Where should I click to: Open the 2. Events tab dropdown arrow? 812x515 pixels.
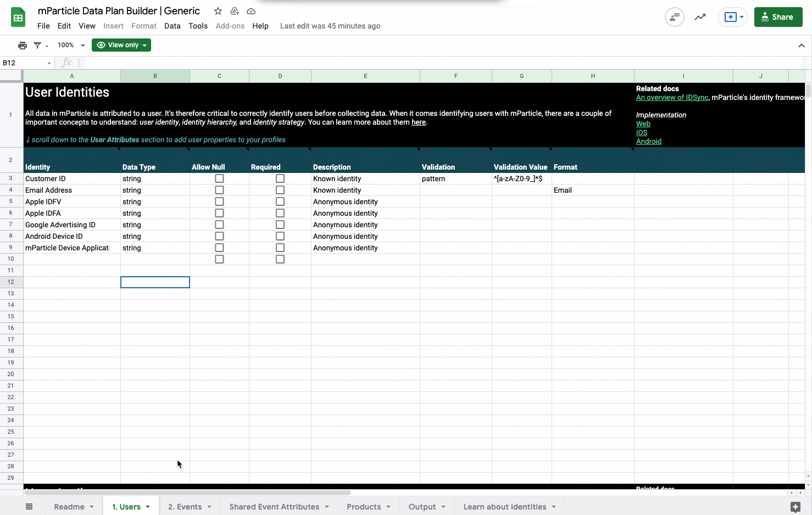209,507
